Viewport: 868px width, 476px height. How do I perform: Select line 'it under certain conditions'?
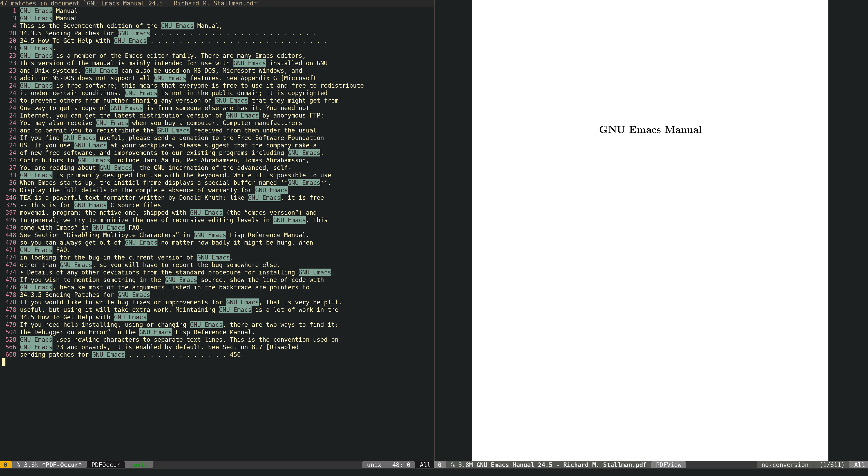point(174,93)
